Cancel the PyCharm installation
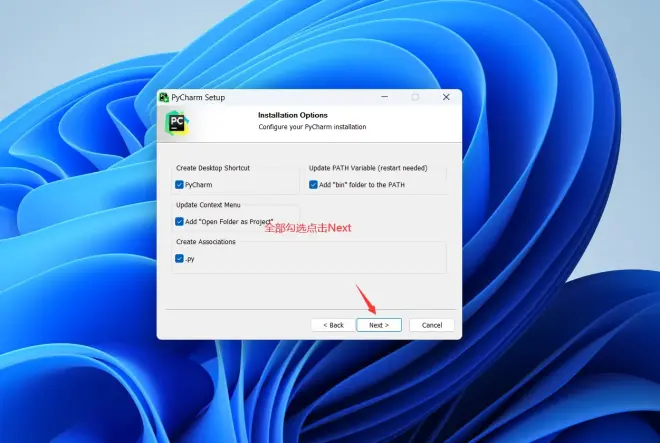The image size is (660, 443). (432, 325)
